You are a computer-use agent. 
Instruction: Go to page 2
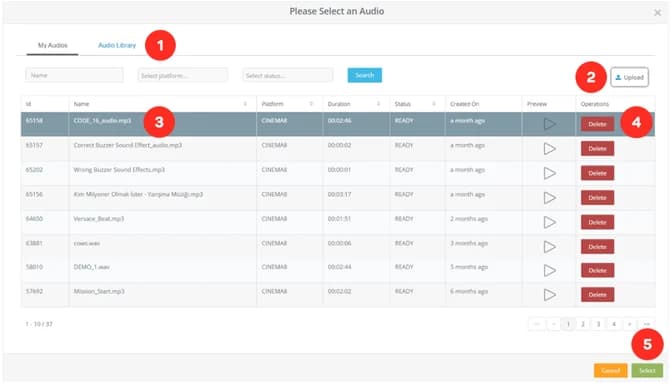(583, 324)
